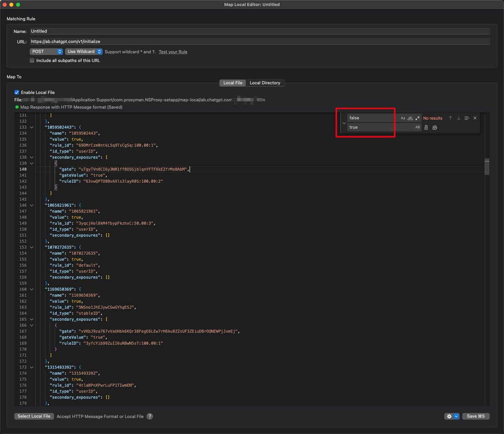Viewport: 504px width, 434px height.
Task: Edit the URL input field
Action: pos(260,42)
